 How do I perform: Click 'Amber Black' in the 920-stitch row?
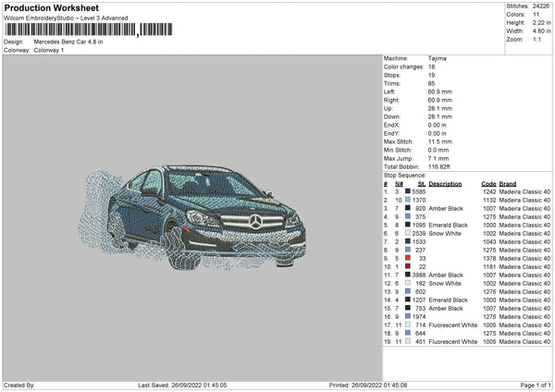coord(446,208)
